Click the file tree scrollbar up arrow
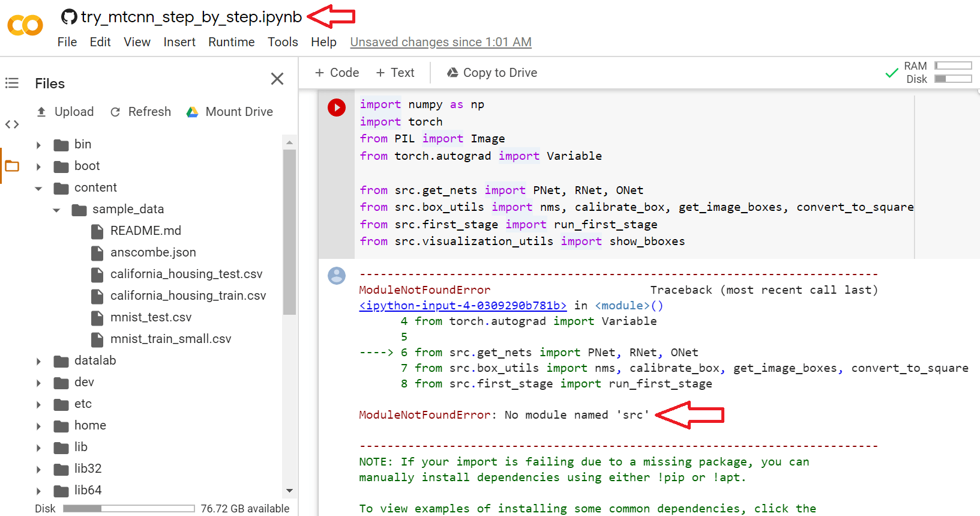980x516 pixels. 289,142
